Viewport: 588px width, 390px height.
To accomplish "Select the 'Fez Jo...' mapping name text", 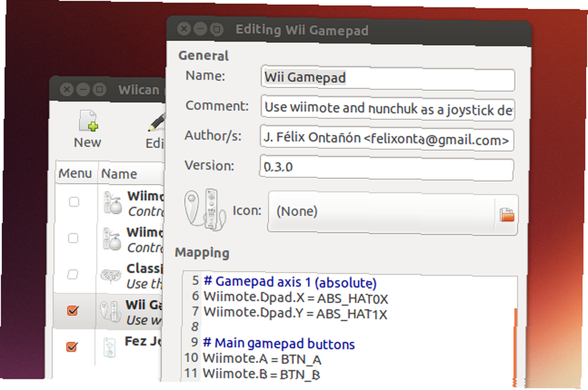I will coord(143,341).
